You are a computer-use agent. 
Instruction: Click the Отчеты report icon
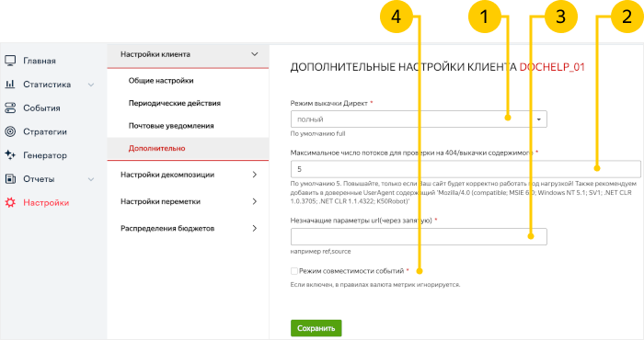[x=10, y=179]
